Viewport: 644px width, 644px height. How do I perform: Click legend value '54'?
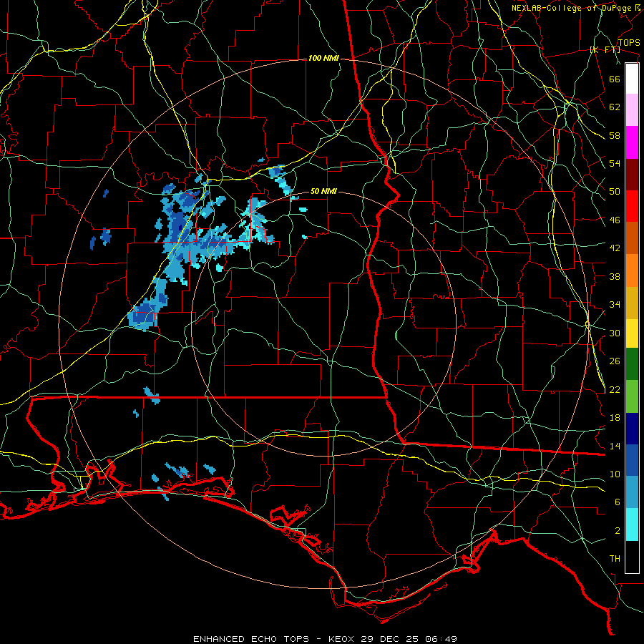615,163
